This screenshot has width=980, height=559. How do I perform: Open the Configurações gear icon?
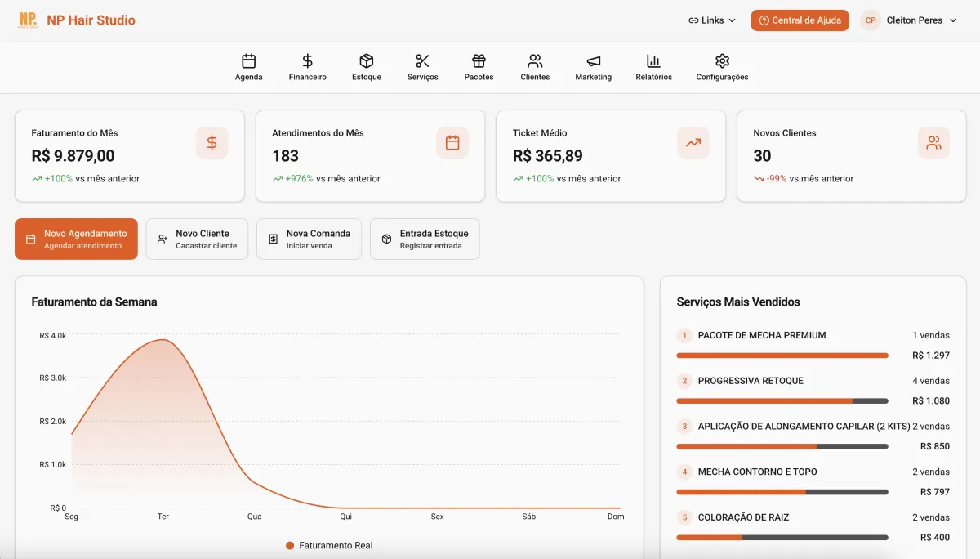tap(721, 61)
